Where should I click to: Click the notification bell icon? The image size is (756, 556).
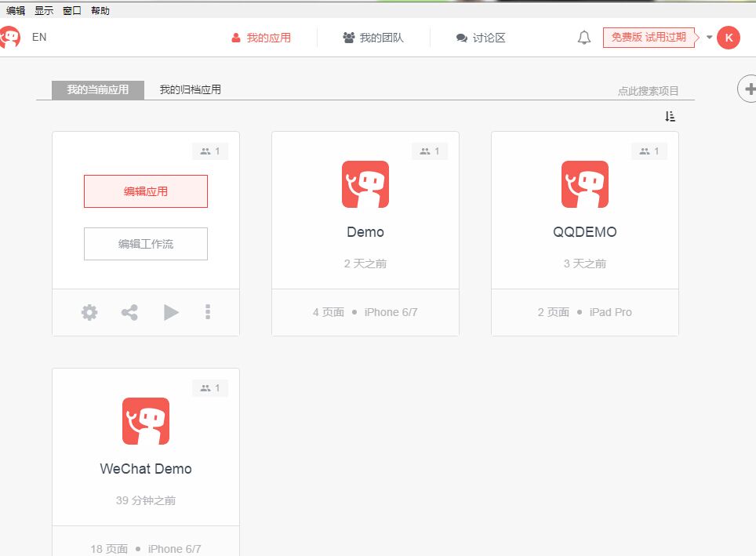point(584,38)
